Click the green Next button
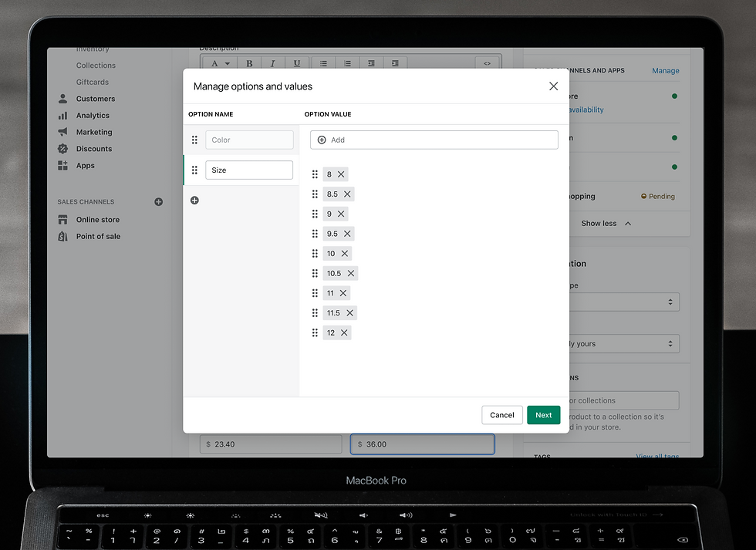 pyautogui.click(x=543, y=415)
